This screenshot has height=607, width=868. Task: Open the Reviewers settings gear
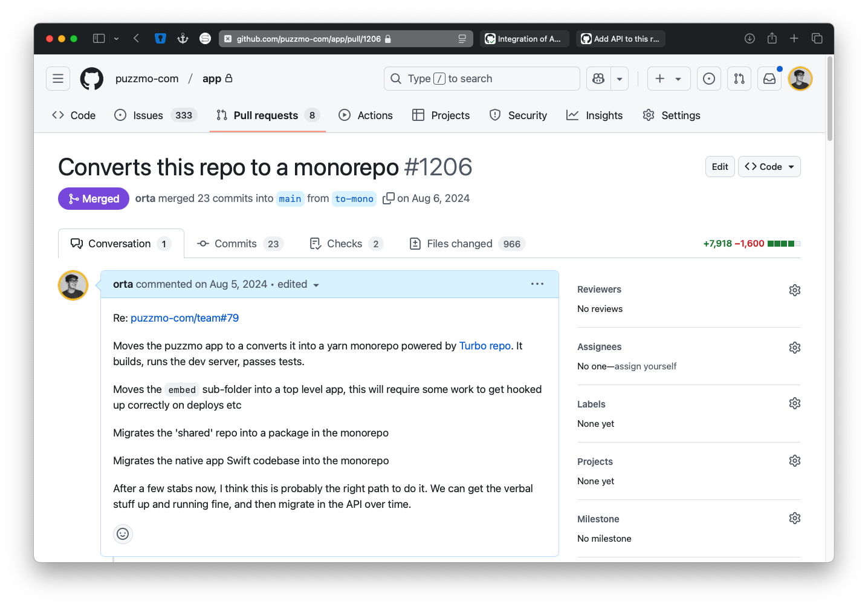[x=794, y=290]
